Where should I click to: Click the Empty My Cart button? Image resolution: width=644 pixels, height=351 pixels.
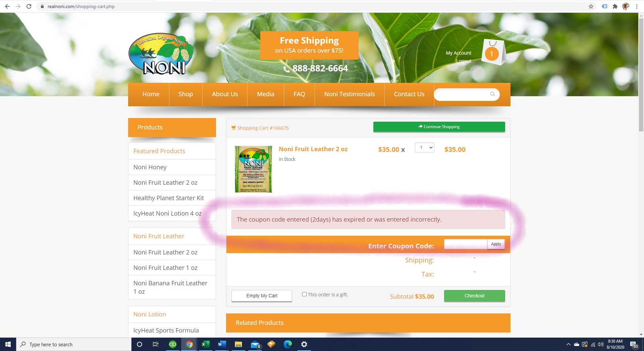[262, 296]
